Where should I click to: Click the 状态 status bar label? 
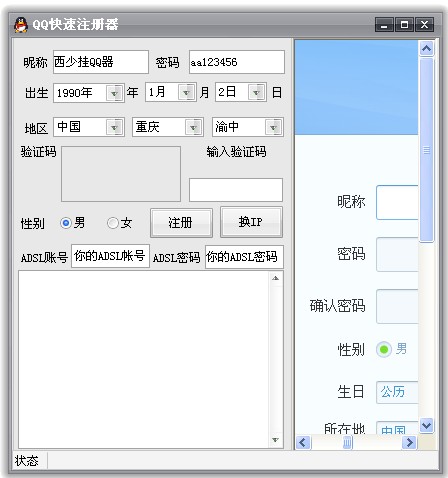click(26, 461)
